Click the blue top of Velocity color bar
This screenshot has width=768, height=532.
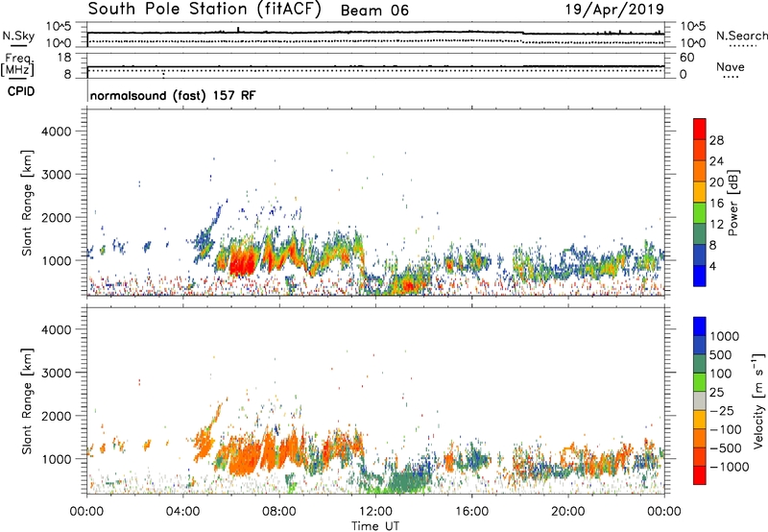click(x=700, y=326)
